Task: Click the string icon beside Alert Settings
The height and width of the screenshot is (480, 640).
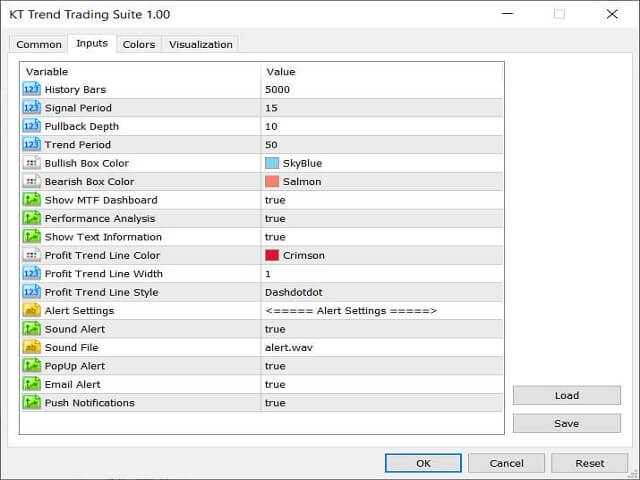Action: [x=31, y=310]
